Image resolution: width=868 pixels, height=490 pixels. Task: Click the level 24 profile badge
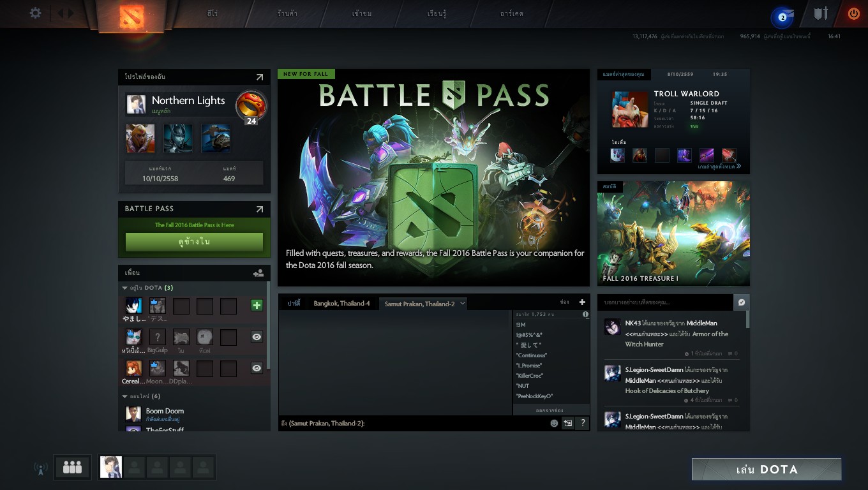[251, 107]
